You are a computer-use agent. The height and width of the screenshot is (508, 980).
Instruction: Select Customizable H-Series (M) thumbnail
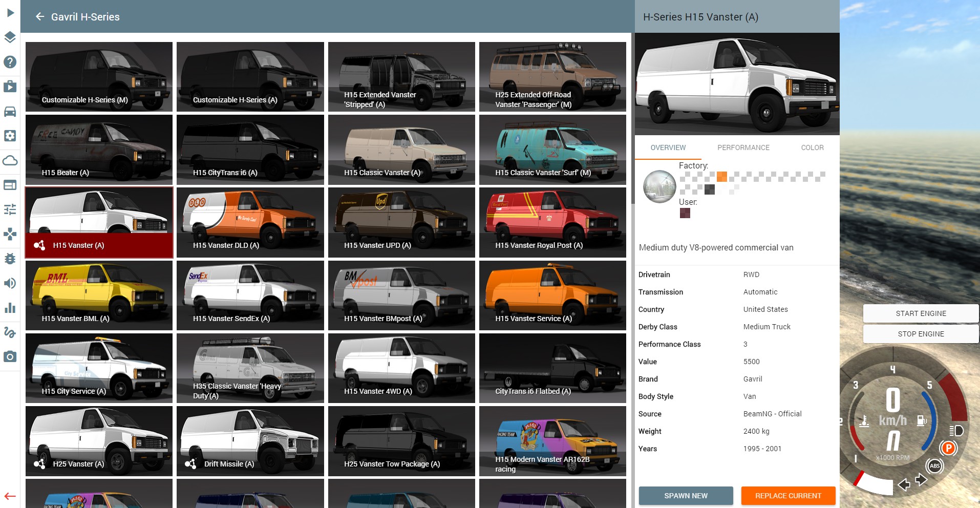(x=99, y=77)
